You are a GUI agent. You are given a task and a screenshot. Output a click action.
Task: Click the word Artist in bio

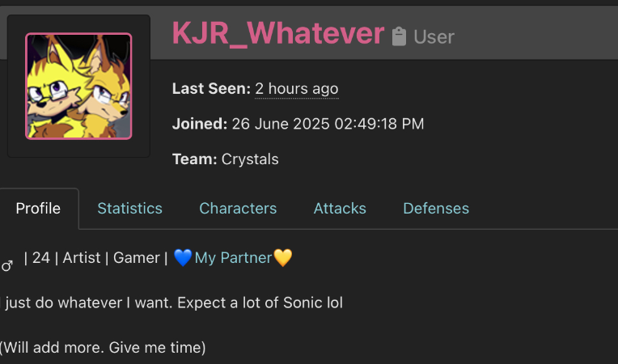pos(82,258)
